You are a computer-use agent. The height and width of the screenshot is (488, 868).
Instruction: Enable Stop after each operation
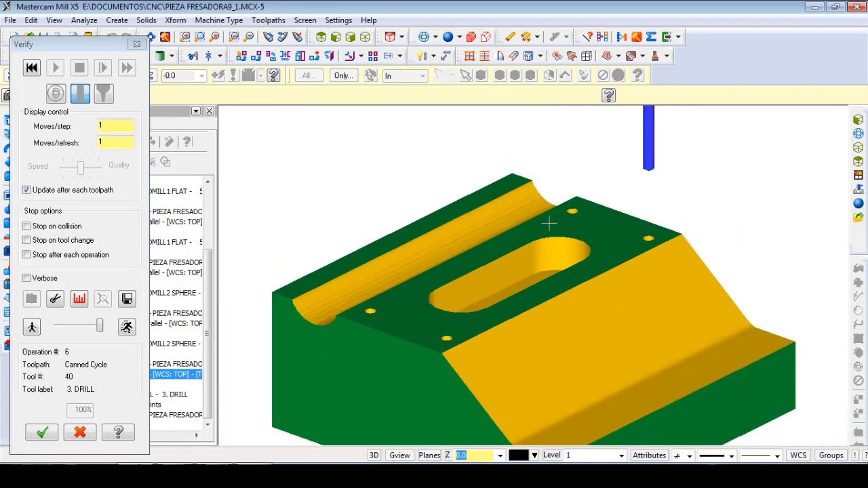(x=26, y=255)
